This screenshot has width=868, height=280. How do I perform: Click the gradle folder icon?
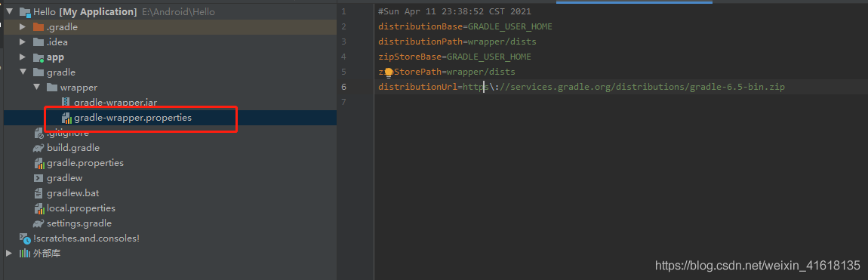pos(38,72)
